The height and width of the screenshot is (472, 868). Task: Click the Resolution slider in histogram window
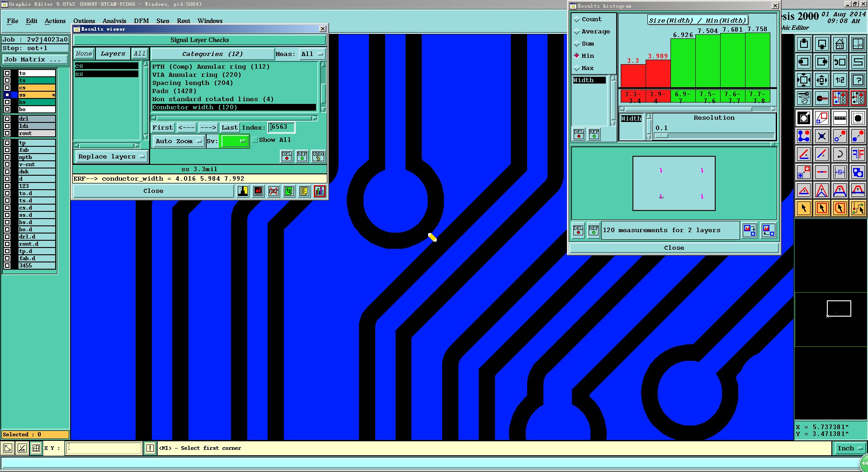[x=714, y=136]
